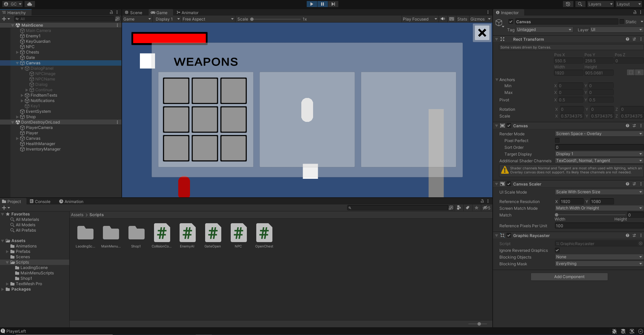Open the cloud services icon
The image size is (644, 335).
tap(30, 4)
